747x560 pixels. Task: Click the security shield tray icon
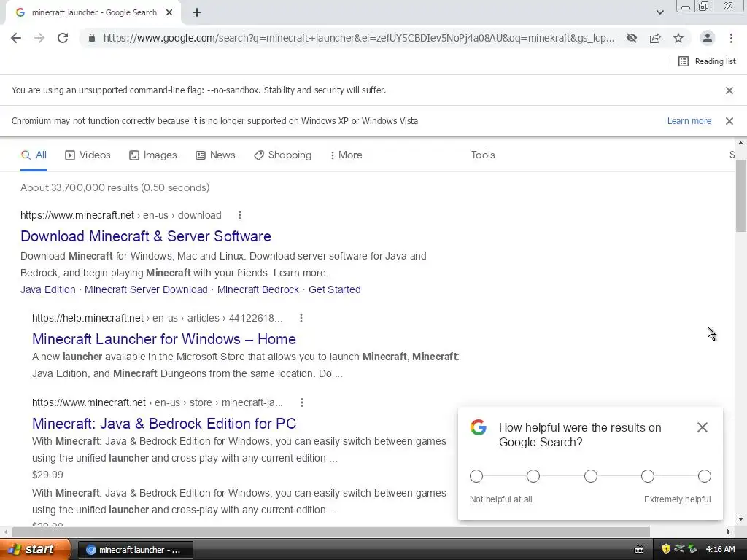click(666, 549)
